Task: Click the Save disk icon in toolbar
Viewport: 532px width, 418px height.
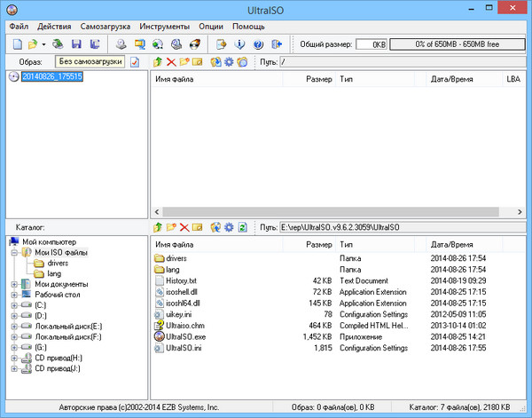Action: 76,43
